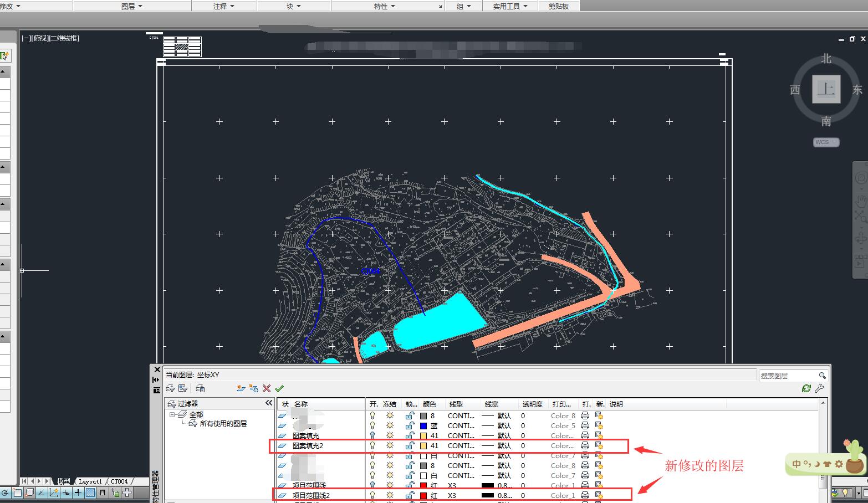
Task: Click the East label on ViewCube compass
Action: pyautogui.click(x=857, y=89)
